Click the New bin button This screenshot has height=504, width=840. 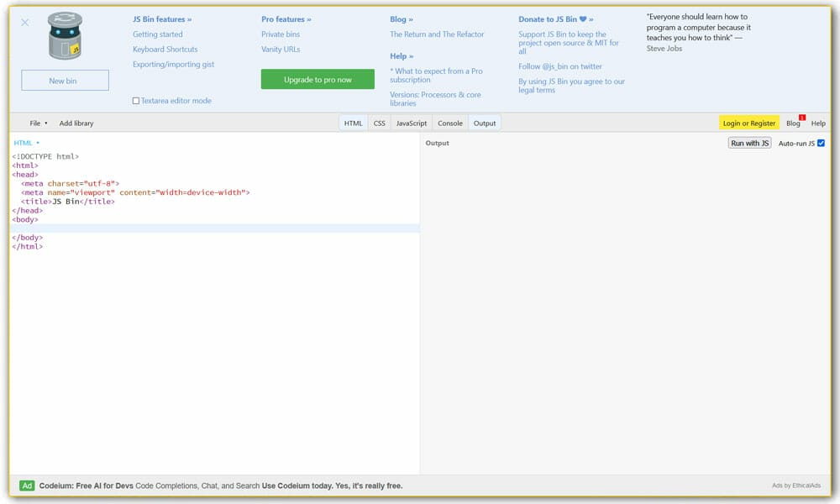click(x=65, y=81)
